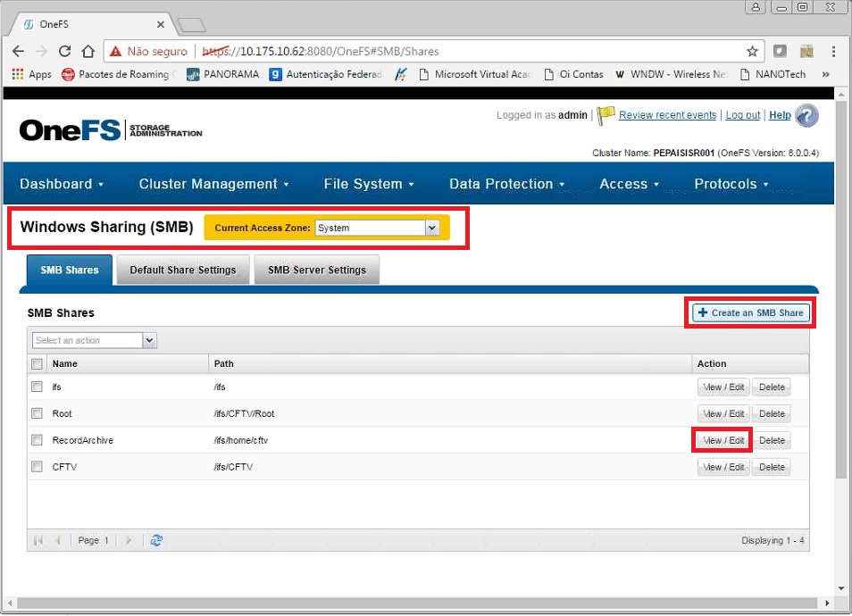Open the NANOTech bookmark

(x=773, y=74)
